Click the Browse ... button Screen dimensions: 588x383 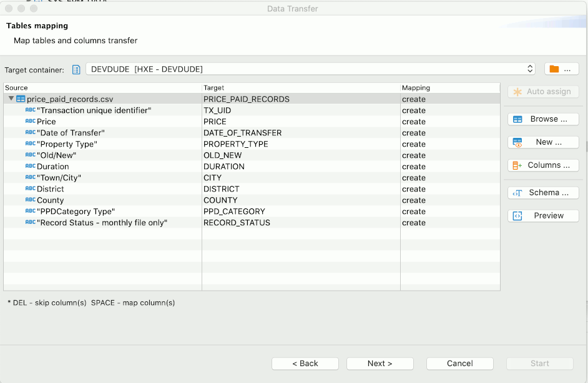pos(543,119)
